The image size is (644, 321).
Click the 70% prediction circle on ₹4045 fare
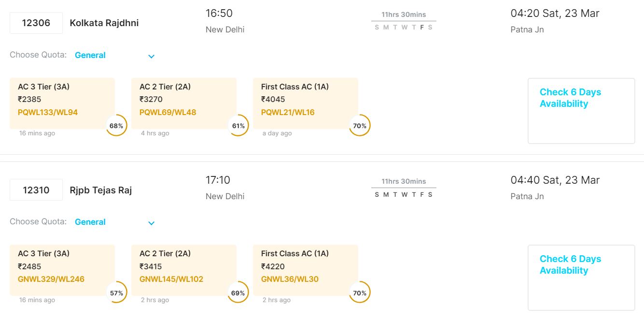click(x=360, y=126)
